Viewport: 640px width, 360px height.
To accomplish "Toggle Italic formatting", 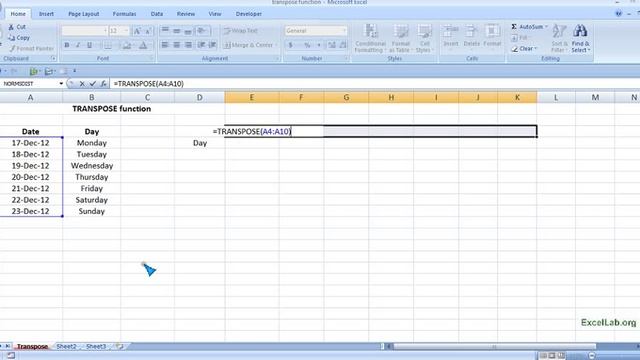I will pos(78,45).
